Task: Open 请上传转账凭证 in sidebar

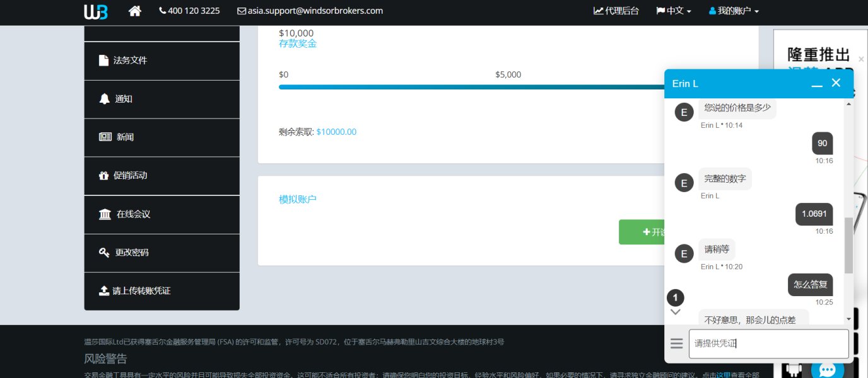Action: (161, 291)
